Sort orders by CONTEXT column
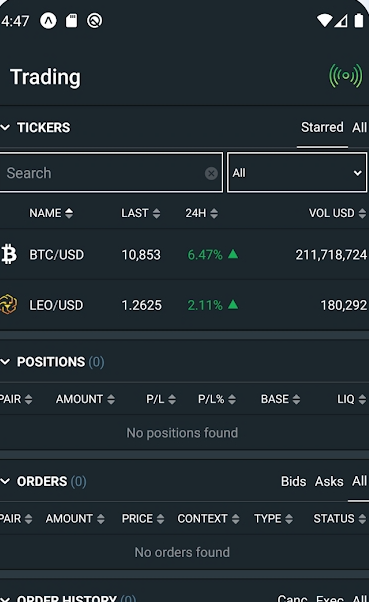 208,519
